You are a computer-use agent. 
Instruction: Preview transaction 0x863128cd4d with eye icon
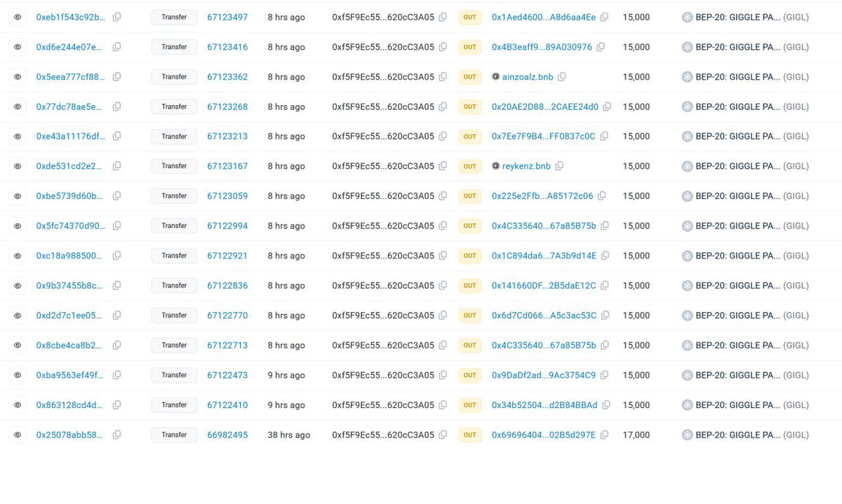pos(18,404)
